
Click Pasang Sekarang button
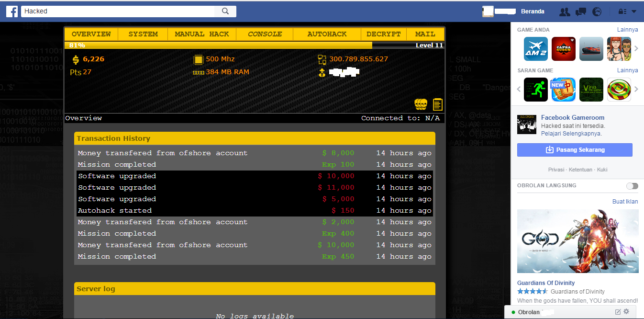(575, 150)
